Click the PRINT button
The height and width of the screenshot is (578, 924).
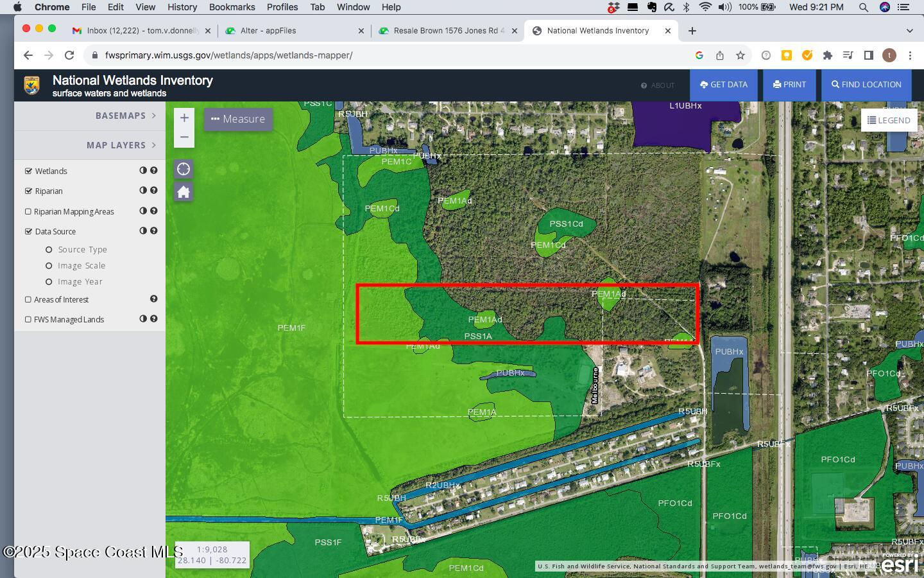coord(789,85)
